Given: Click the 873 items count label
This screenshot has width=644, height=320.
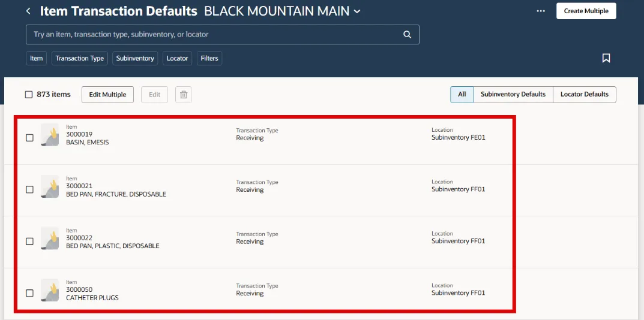Looking at the screenshot, I should [x=54, y=94].
